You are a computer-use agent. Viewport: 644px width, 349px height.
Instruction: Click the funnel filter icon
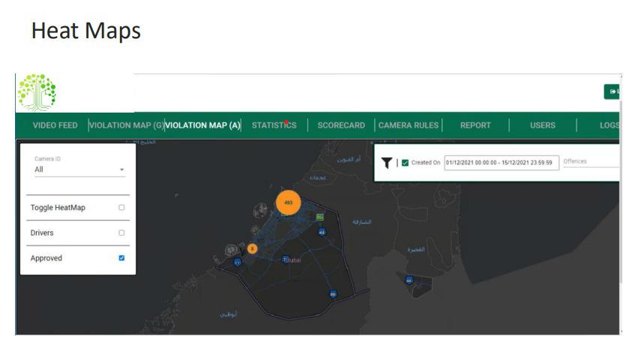pyautogui.click(x=387, y=162)
